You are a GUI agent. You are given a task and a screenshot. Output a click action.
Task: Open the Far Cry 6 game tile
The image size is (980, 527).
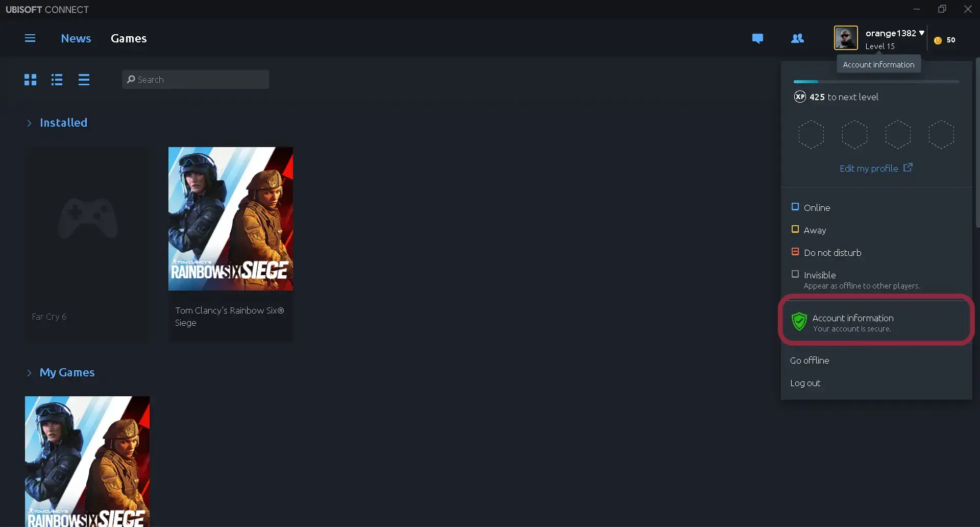click(87, 245)
